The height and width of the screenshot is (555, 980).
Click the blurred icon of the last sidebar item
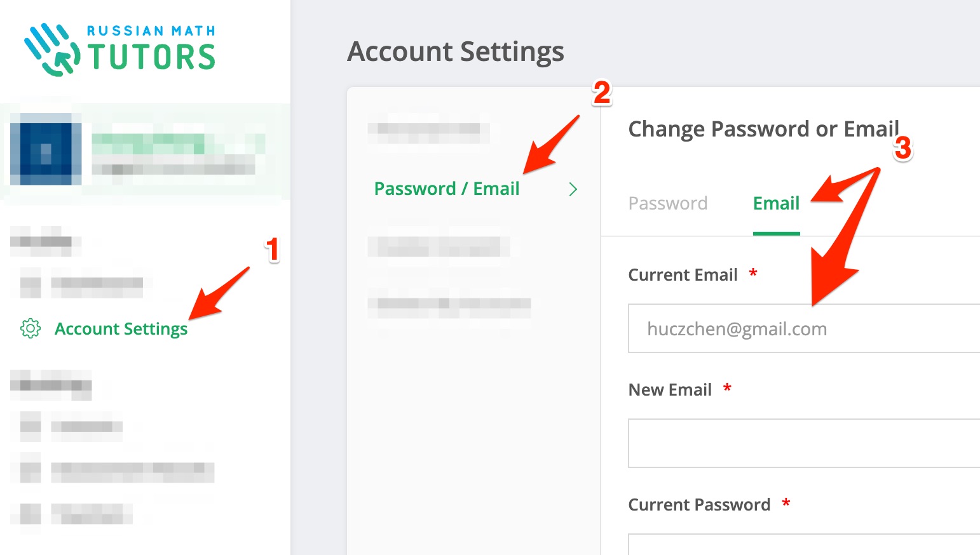31,513
